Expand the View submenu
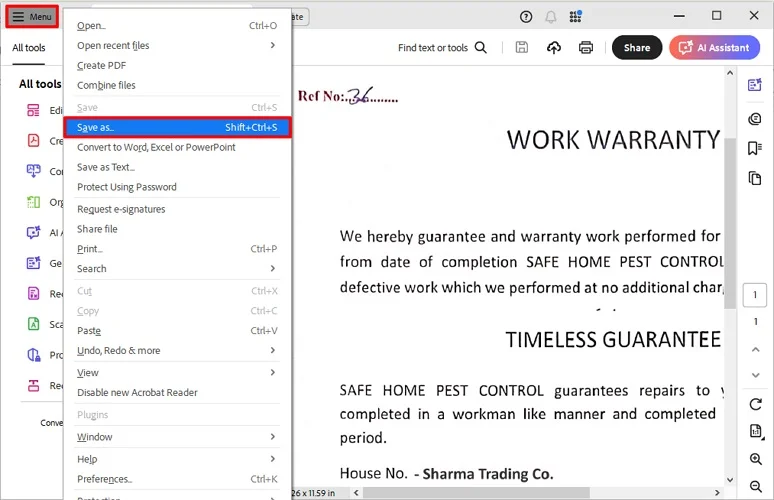 (x=177, y=373)
